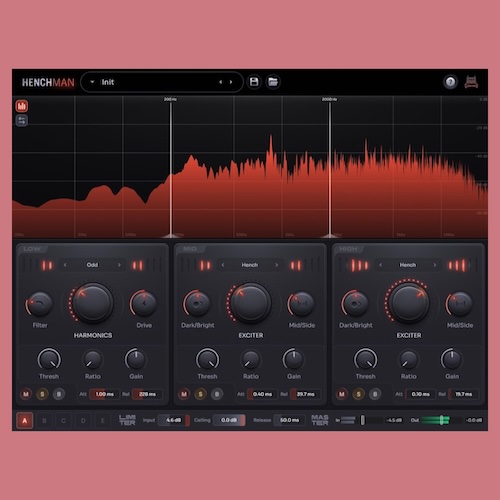500x500 pixels.
Task: Click the Low band Filter knob
Action: pos(40,303)
